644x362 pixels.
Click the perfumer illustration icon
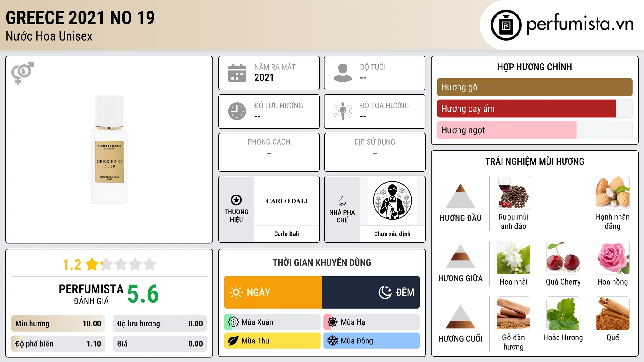(x=392, y=200)
